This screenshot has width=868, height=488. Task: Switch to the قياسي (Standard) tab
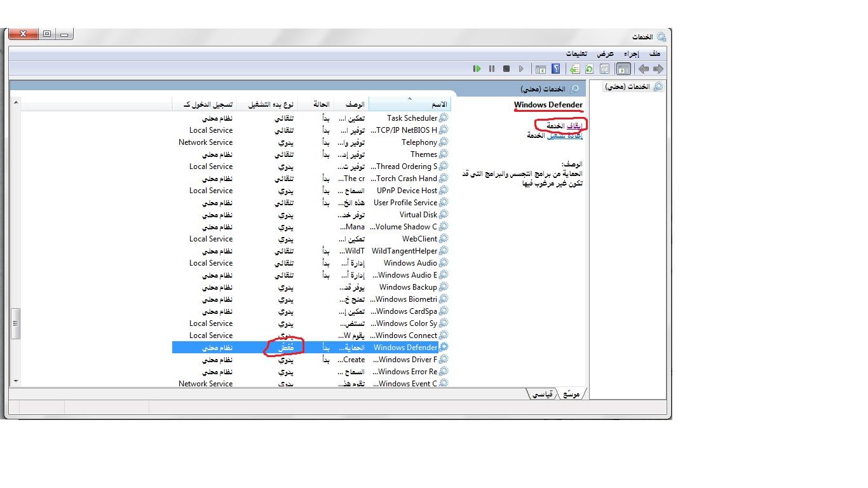click(541, 395)
